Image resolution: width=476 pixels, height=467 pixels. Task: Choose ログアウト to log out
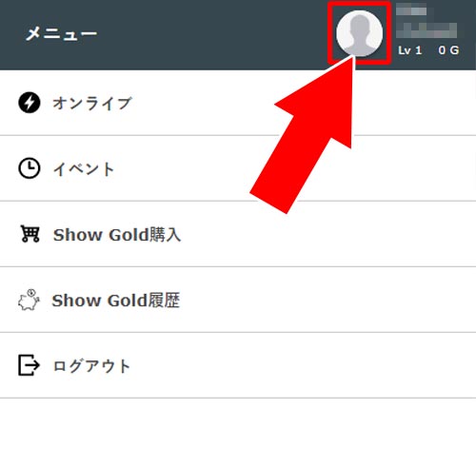tap(238, 365)
